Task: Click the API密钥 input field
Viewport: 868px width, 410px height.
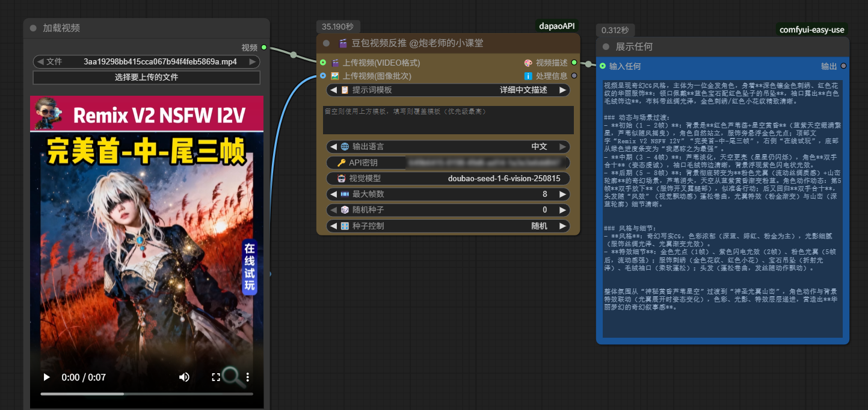Action: [448, 163]
